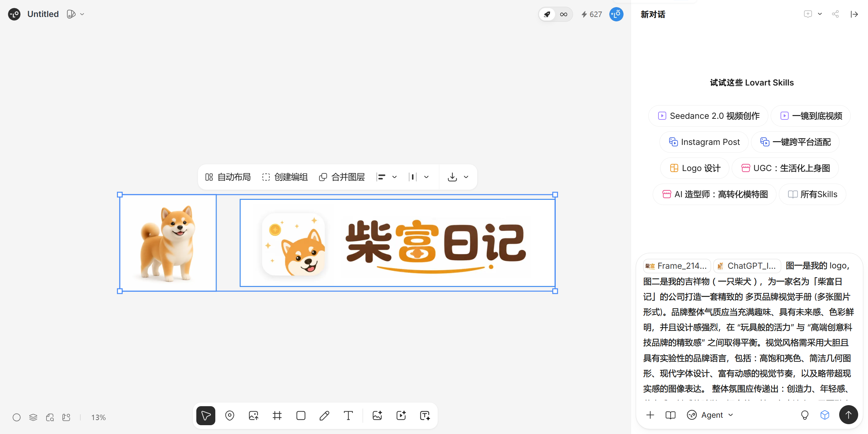Expand the alignment options dropdown

(x=394, y=177)
